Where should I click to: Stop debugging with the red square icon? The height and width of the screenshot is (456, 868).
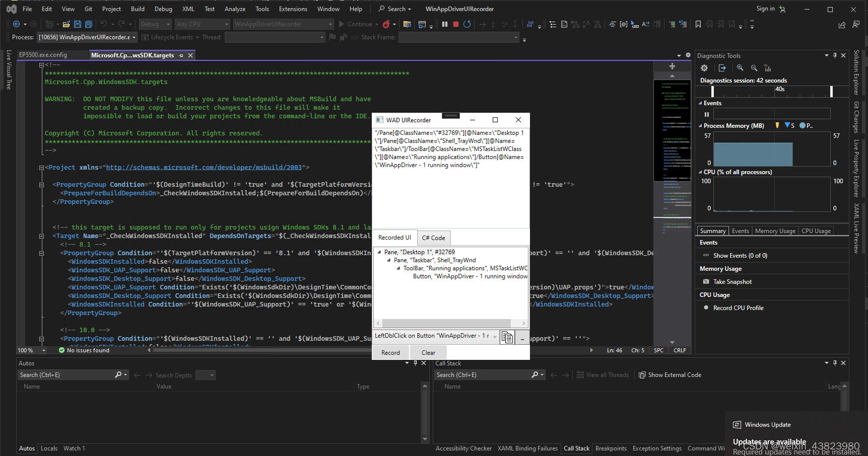coord(455,24)
